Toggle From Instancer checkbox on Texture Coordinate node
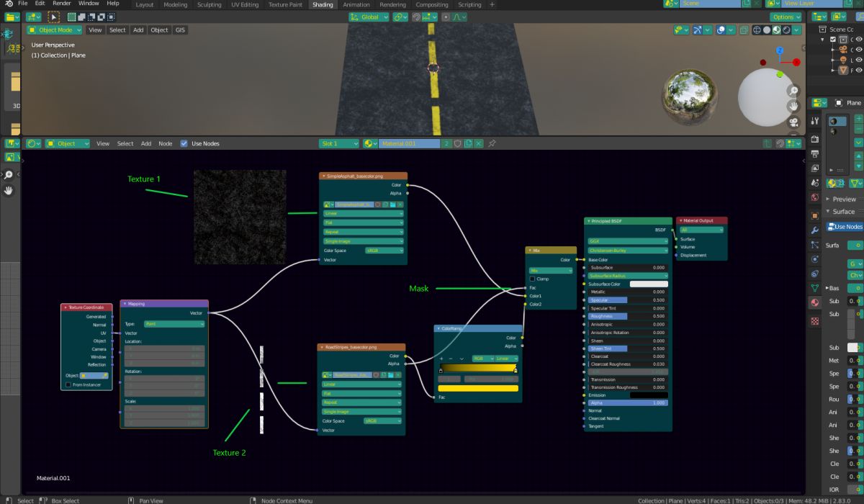The width and height of the screenshot is (864, 504). 68,384
